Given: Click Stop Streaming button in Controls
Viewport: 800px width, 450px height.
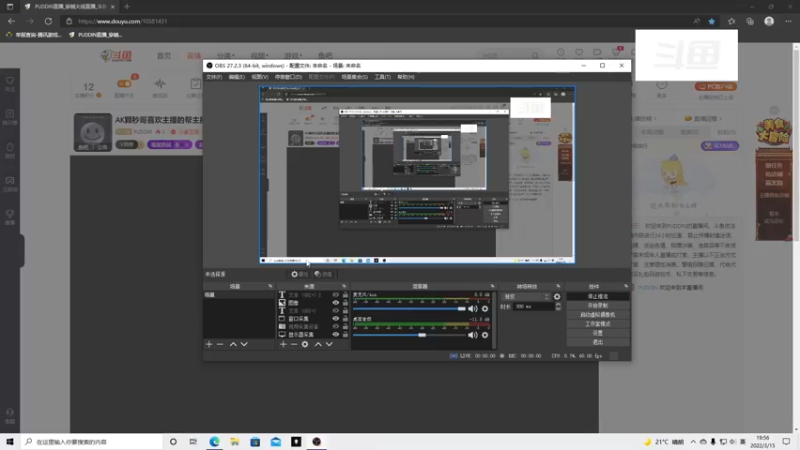Looking at the screenshot, I should (598, 296).
